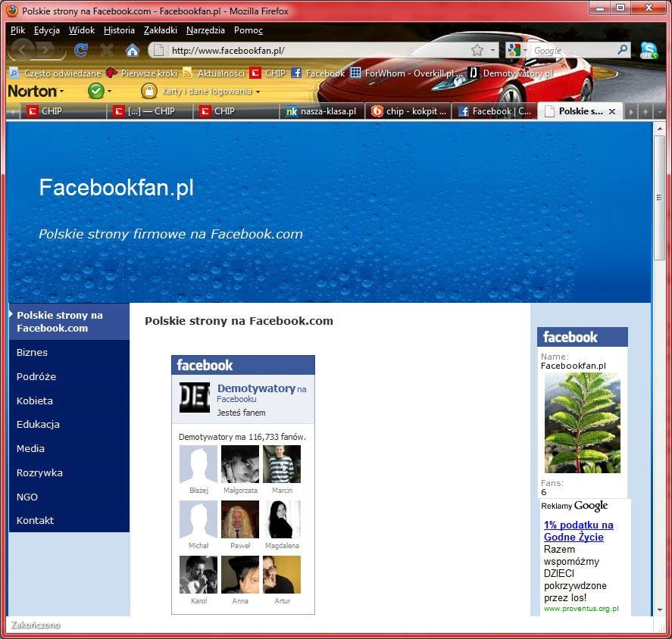The height and width of the screenshot is (639, 672).
Task: Switch to the chip - kokpit tab
Action: pyautogui.click(x=409, y=111)
